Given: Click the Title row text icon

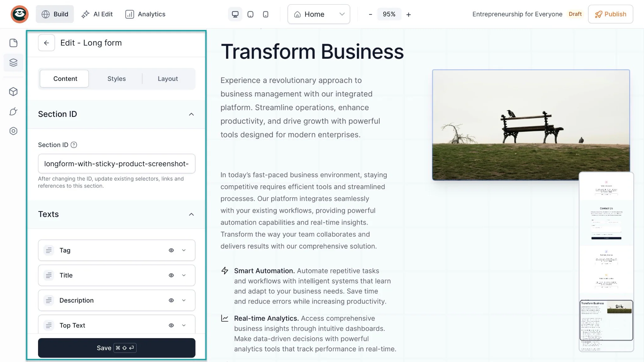Looking at the screenshot, I should (x=49, y=275).
